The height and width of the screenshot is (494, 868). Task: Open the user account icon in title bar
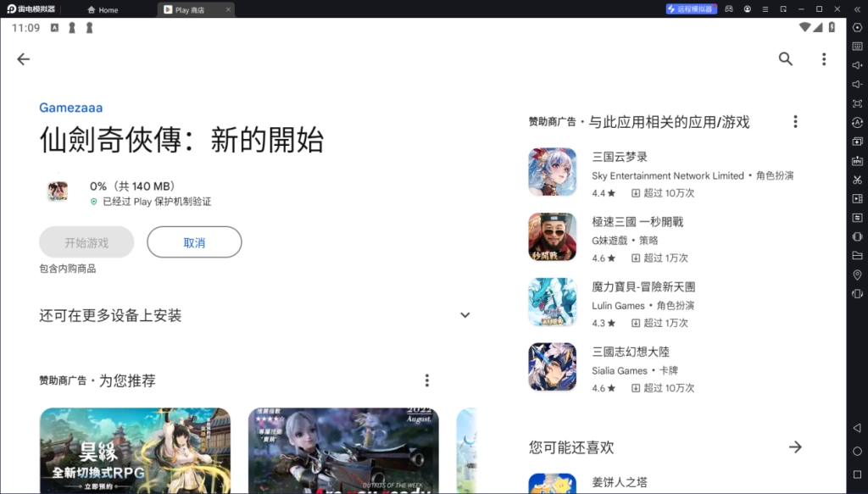click(748, 8)
